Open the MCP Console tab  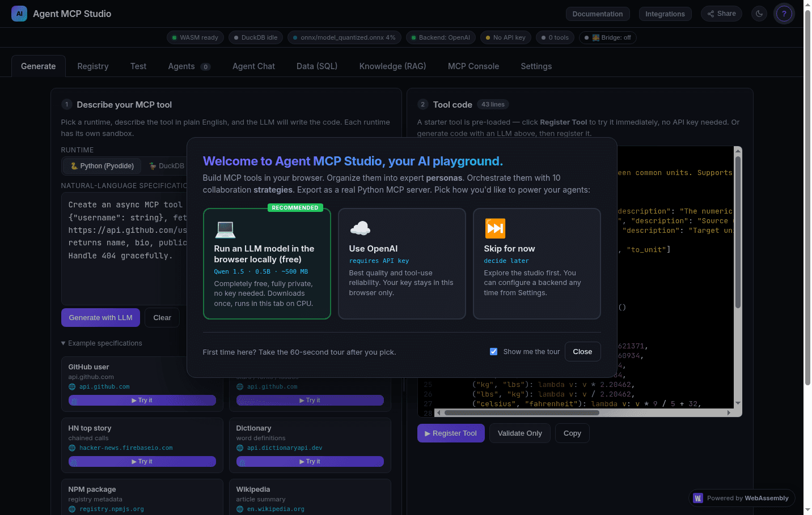[x=473, y=66]
